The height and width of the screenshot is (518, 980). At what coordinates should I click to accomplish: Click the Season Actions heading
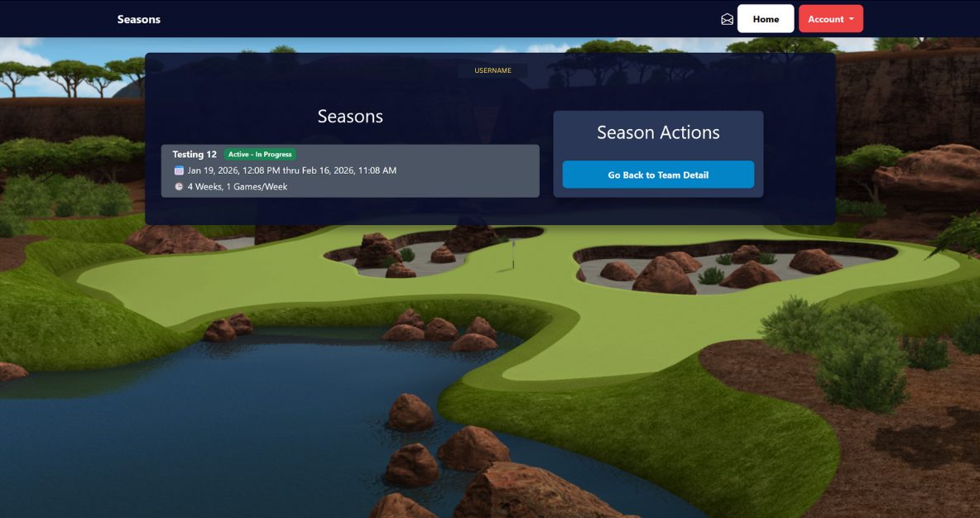pyautogui.click(x=658, y=132)
